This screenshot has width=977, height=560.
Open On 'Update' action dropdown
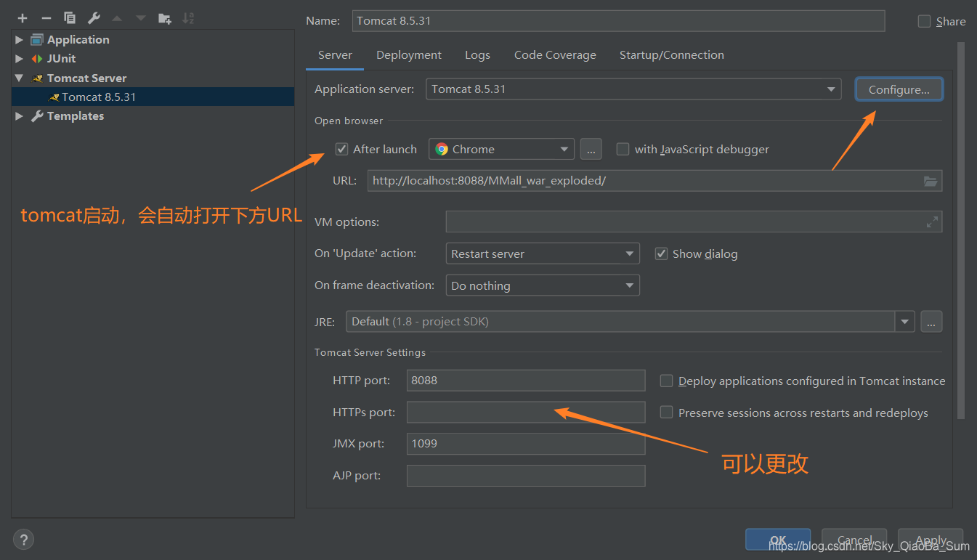[543, 253]
